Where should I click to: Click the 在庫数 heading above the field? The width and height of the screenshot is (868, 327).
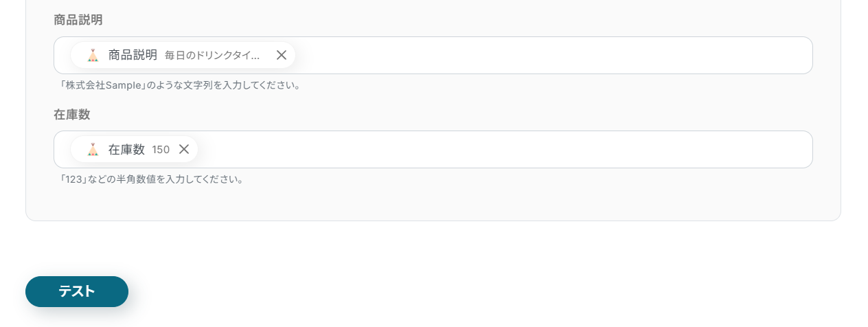click(72, 115)
